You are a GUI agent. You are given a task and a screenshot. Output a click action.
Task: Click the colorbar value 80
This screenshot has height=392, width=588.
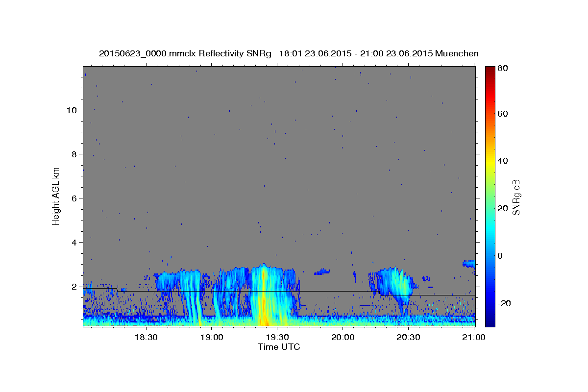502,69
